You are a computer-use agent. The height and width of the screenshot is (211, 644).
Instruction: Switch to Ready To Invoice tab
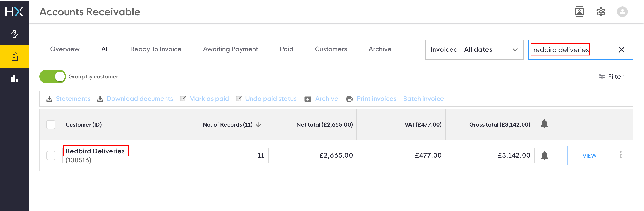(x=156, y=49)
